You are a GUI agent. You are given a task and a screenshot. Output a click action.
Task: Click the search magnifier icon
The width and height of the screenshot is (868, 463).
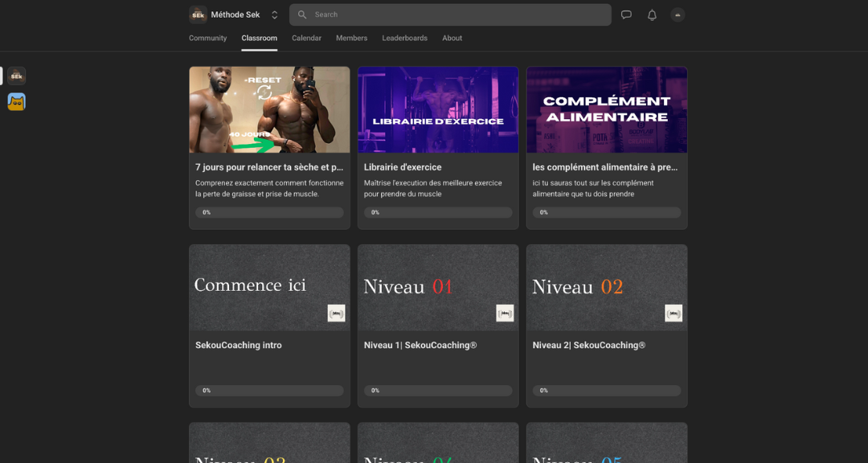click(302, 14)
